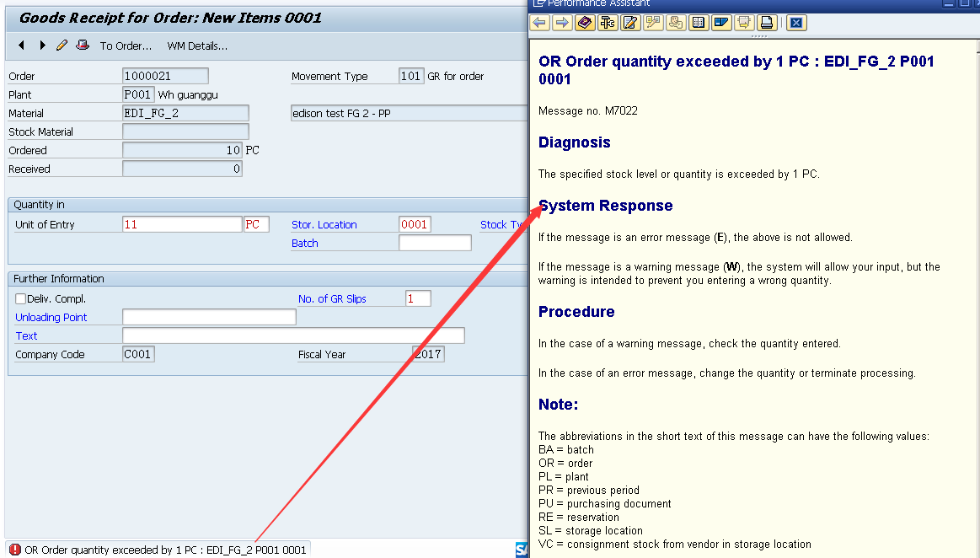Click the greyed checklist pencil icon
Image resolution: width=980 pixels, height=558 pixels.
[653, 23]
